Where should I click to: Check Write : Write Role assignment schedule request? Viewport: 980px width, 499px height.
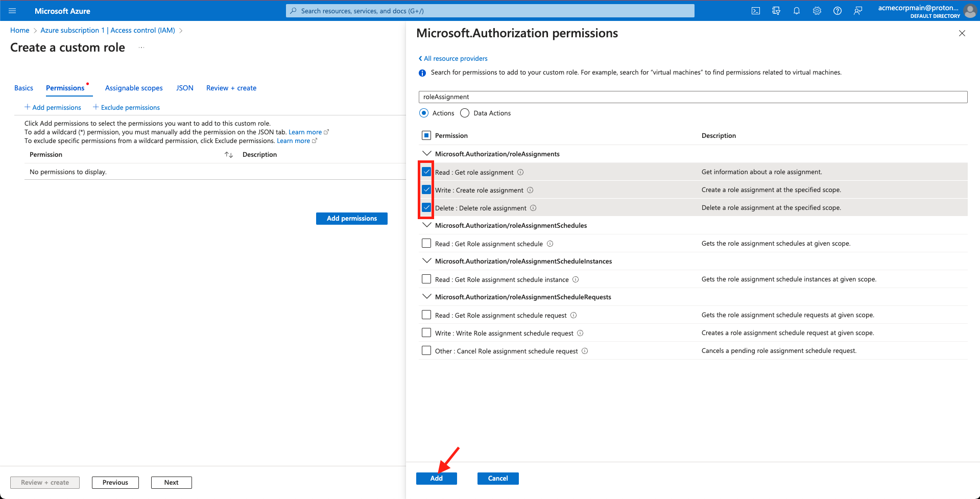pyautogui.click(x=426, y=333)
